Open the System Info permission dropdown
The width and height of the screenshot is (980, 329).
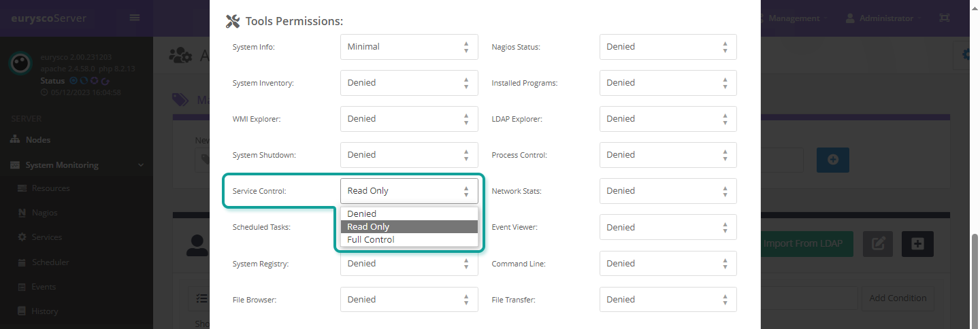tap(409, 47)
